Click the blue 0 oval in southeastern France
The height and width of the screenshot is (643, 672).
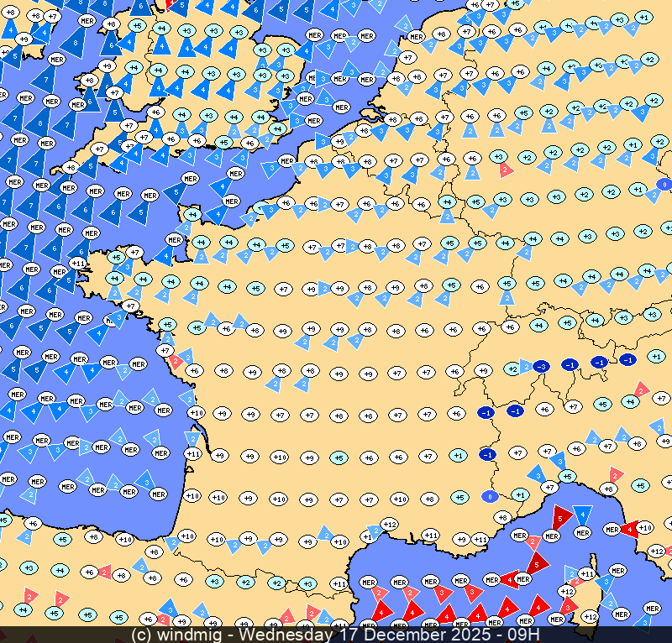pos(490,496)
